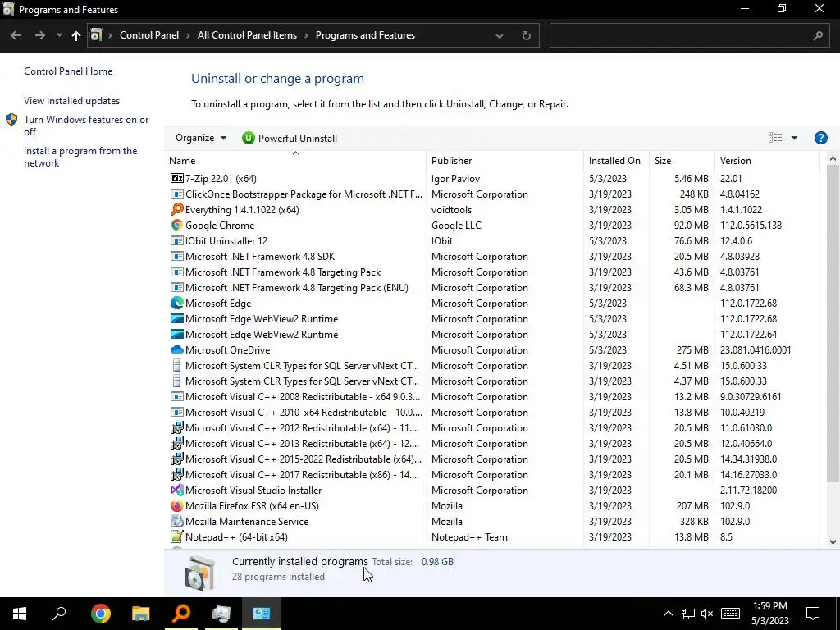Viewport: 840px width, 630px height.
Task: Select ClickOnce Bootstrapper Package row
Action: click(492, 194)
